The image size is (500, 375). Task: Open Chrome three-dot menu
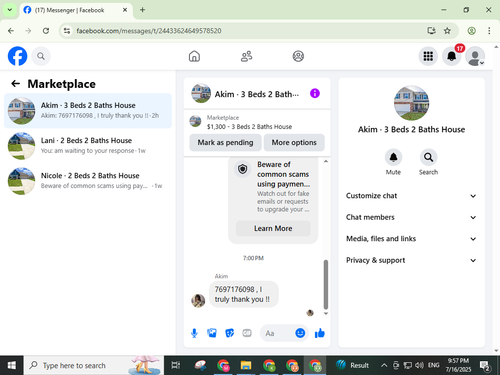click(x=489, y=31)
